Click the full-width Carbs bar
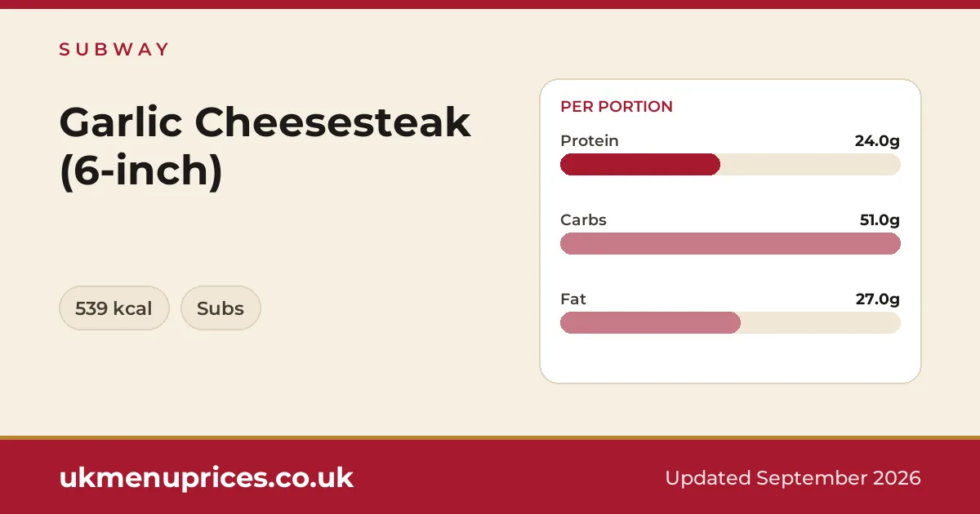 coord(730,243)
